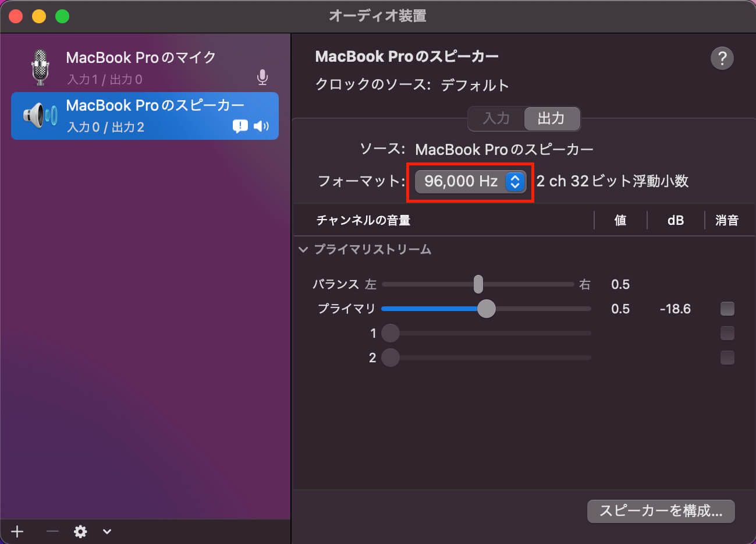Select MacBook Pro のスピーカー in device list
Viewport: 756px width, 544px height.
(x=145, y=116)
